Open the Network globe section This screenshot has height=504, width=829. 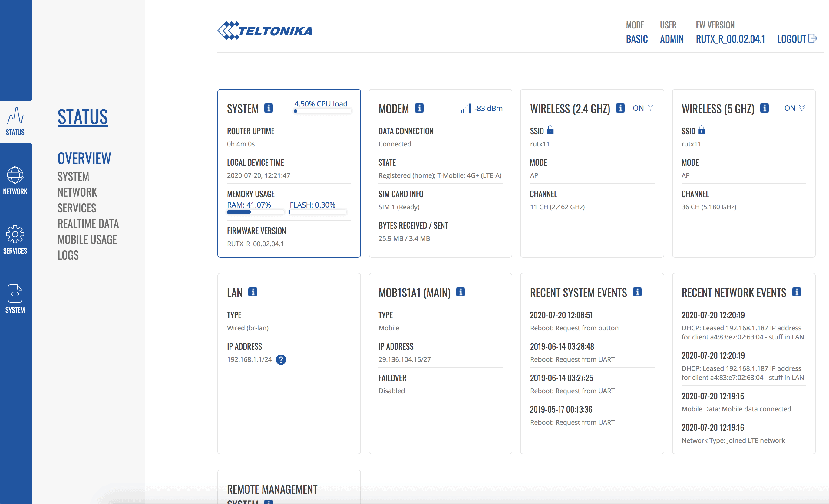coord(15,180)
